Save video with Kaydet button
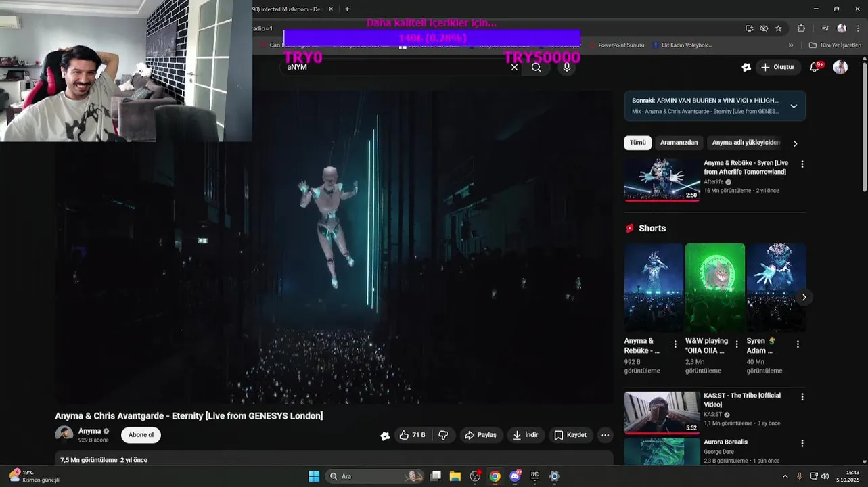 coord(570,435)
